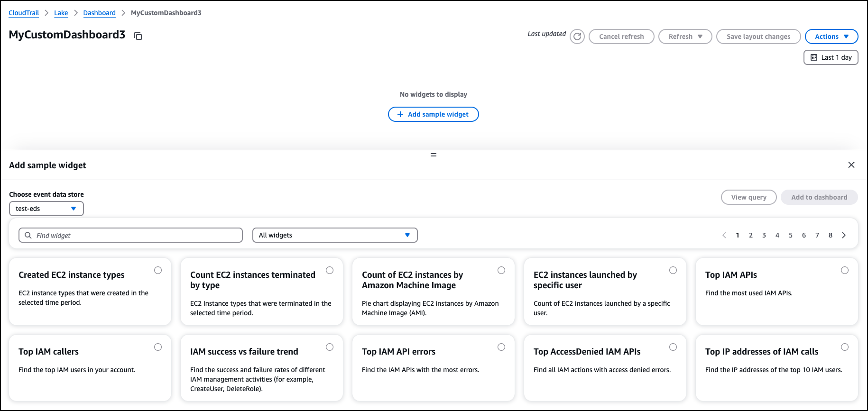
Task: Go to widget page 2
Action: click(751, 235)
